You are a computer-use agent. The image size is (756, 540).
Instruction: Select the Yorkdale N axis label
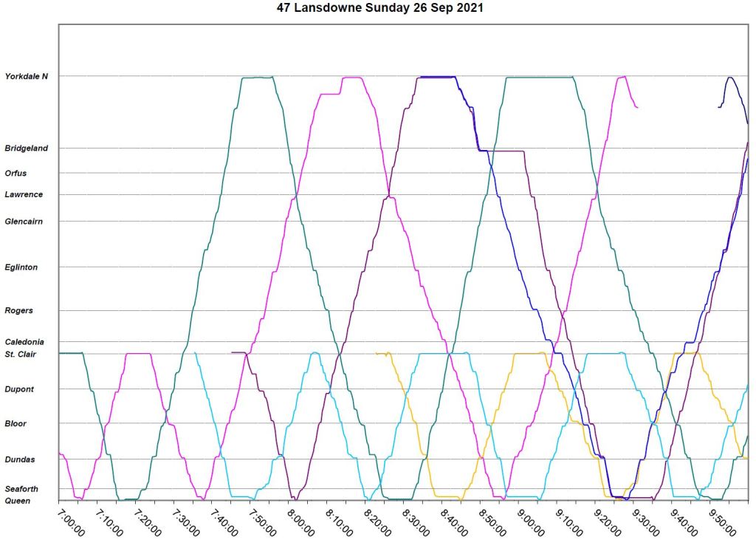click(32, 76)
